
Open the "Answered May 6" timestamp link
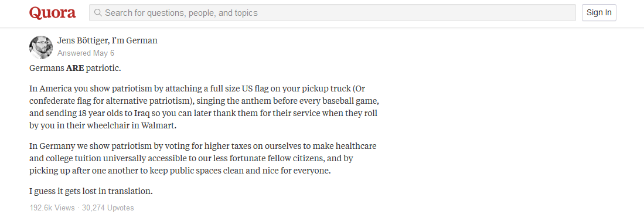[86, 53]
